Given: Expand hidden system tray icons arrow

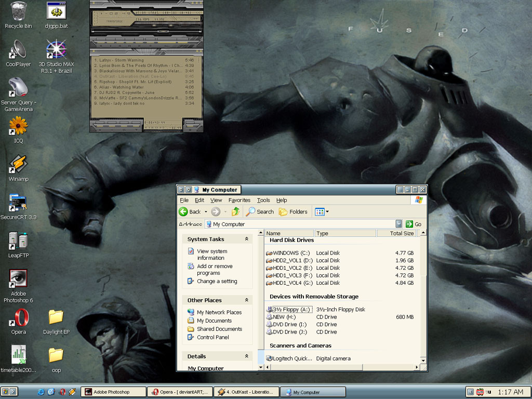Looking at the screenshot, I should point(470,392).
